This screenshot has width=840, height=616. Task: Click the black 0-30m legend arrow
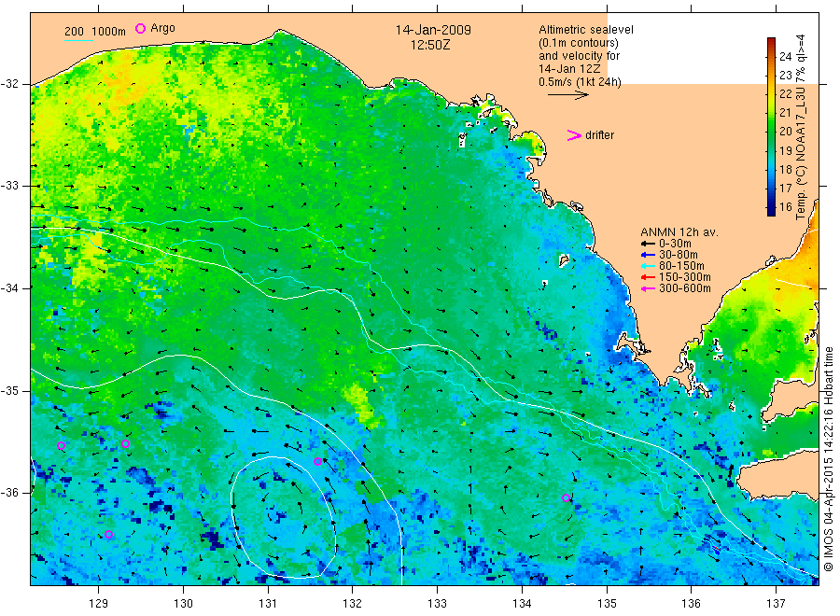(x=648, y=244)
